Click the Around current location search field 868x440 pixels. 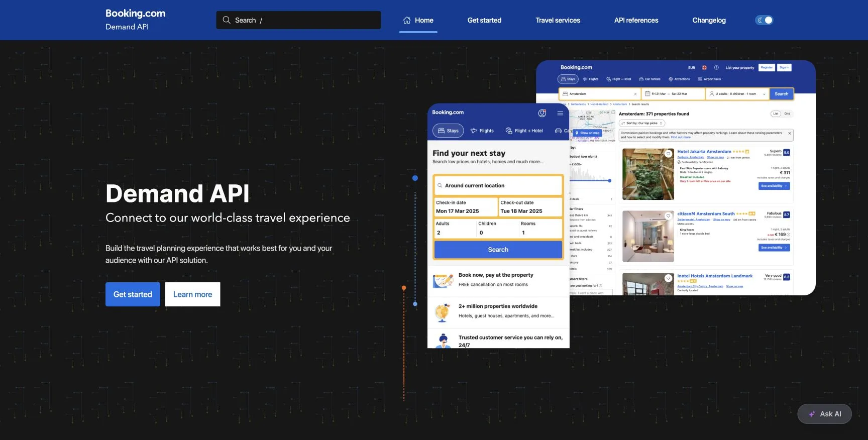pyautogui.click(x=498, y=185)
